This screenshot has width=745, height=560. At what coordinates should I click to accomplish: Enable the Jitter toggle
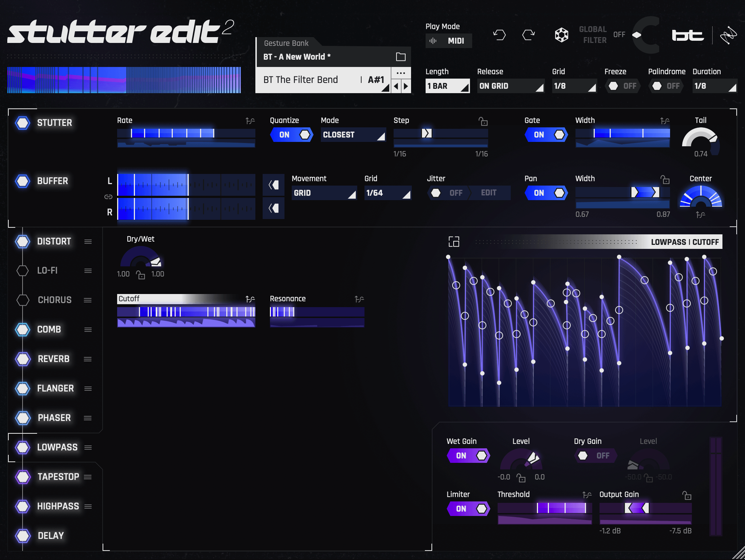448,193
